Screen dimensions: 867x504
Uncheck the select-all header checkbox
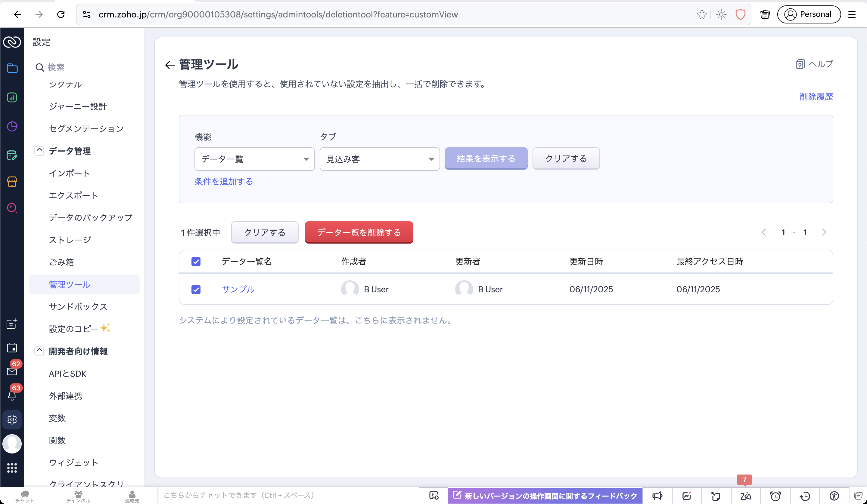(196, 262)
